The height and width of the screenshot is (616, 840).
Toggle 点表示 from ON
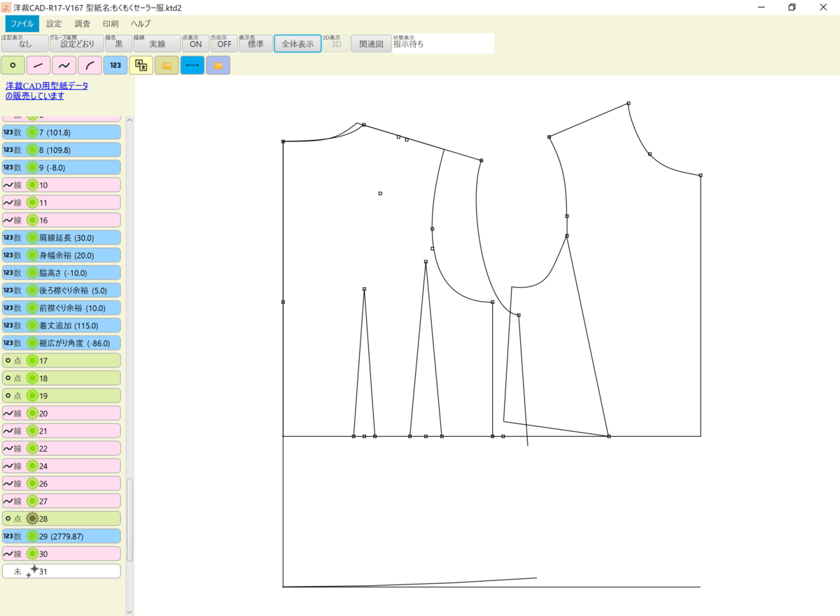point(195,43)
